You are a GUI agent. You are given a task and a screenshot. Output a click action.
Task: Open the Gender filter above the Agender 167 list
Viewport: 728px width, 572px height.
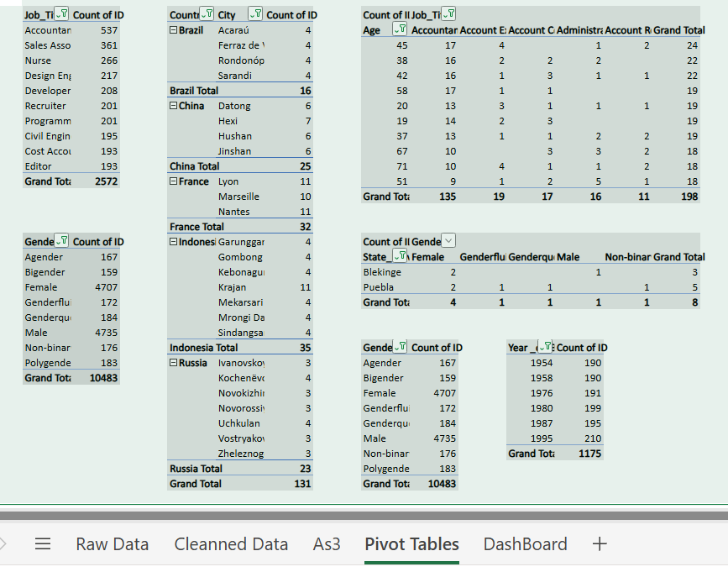[x=62, y=240]
